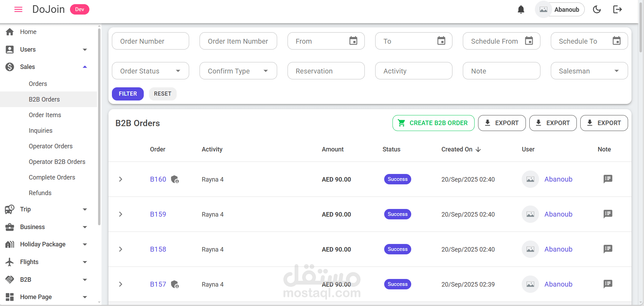Expand the Users sidebar section
The image size is (644, 306).
pos(48,50)
